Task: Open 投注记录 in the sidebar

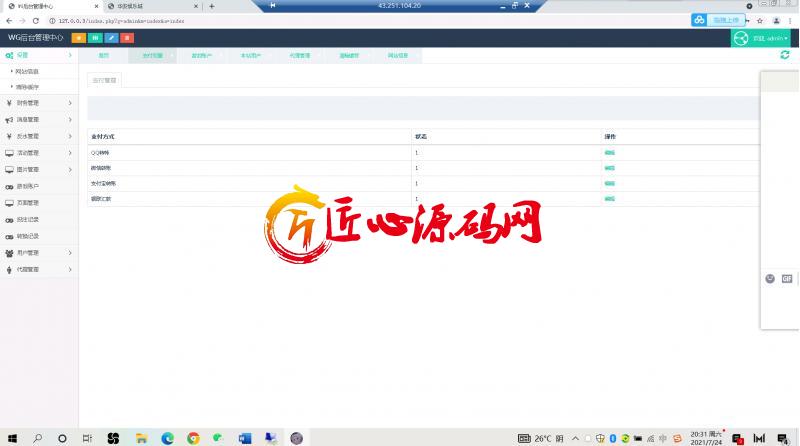Action: coord(28,219)
